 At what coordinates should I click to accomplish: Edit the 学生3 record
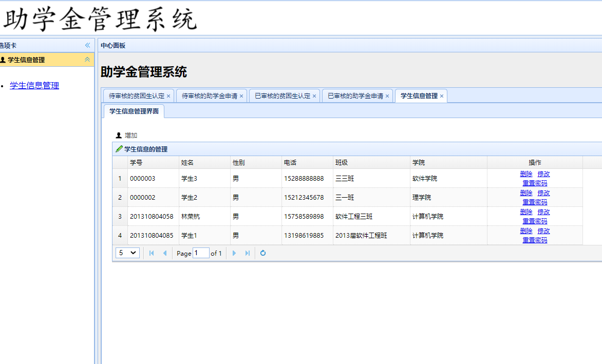coord(543,174)
